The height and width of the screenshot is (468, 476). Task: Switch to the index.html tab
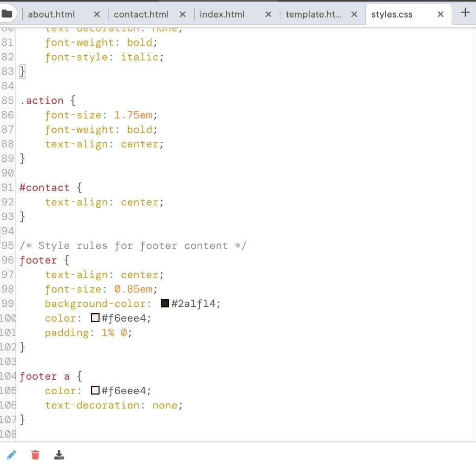(x=222, y=14)
